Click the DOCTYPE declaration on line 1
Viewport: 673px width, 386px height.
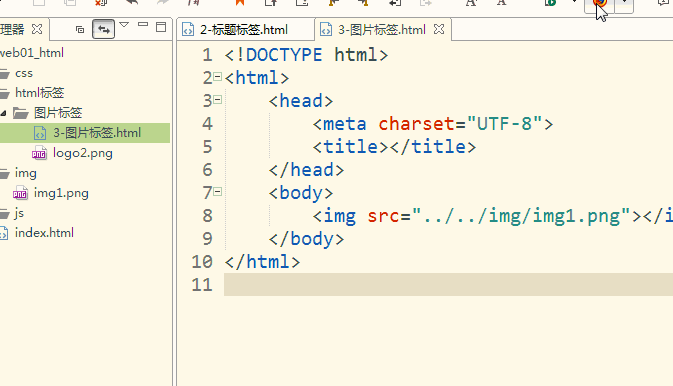pos(306,55)
